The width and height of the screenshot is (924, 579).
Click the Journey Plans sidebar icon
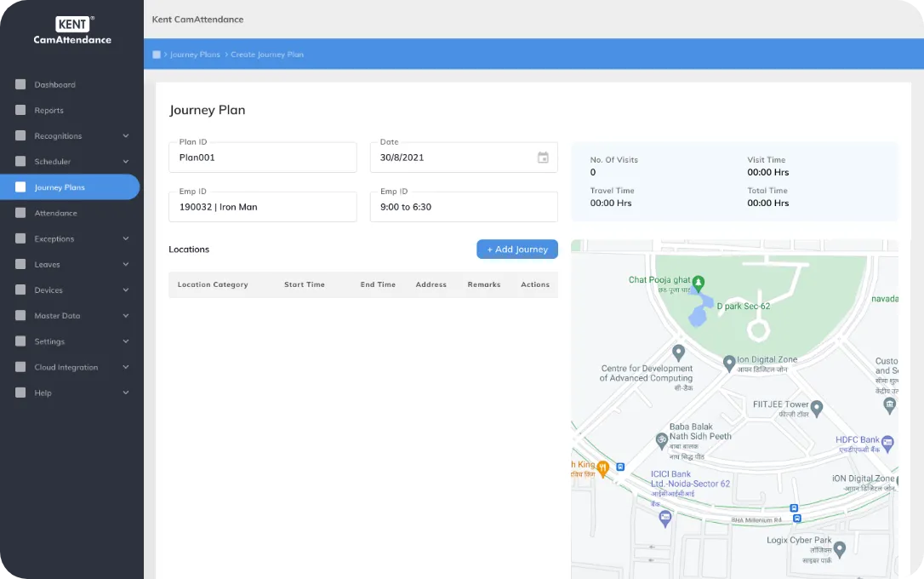click(x=20, y=187)
